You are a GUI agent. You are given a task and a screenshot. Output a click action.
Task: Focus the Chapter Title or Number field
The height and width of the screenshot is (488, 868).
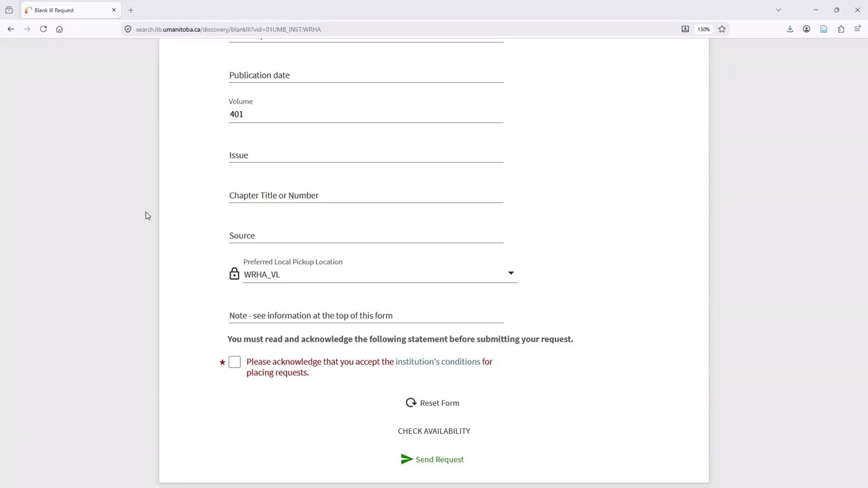click(x=366, y=195)
